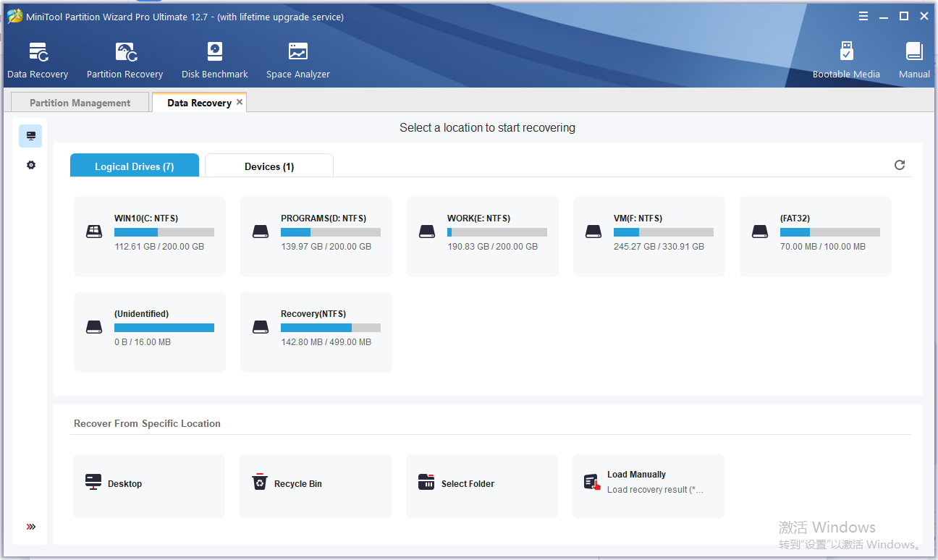Choose Desktop as recovery location
The width and height of the screenshot is (938, 560).
coord(149,485)
